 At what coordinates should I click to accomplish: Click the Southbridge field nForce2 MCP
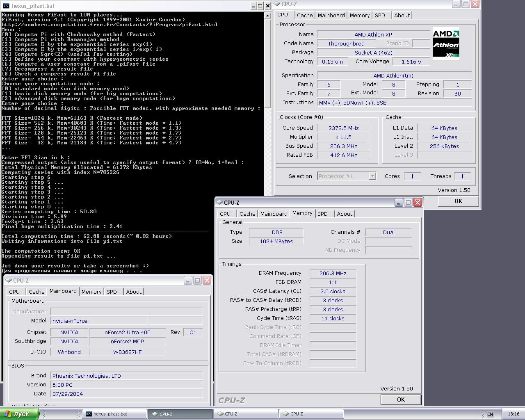point(127,341)
